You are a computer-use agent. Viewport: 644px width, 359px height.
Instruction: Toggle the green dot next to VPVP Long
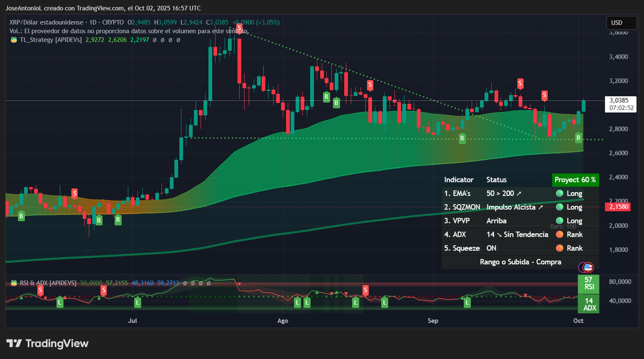[x=560, y=220]
